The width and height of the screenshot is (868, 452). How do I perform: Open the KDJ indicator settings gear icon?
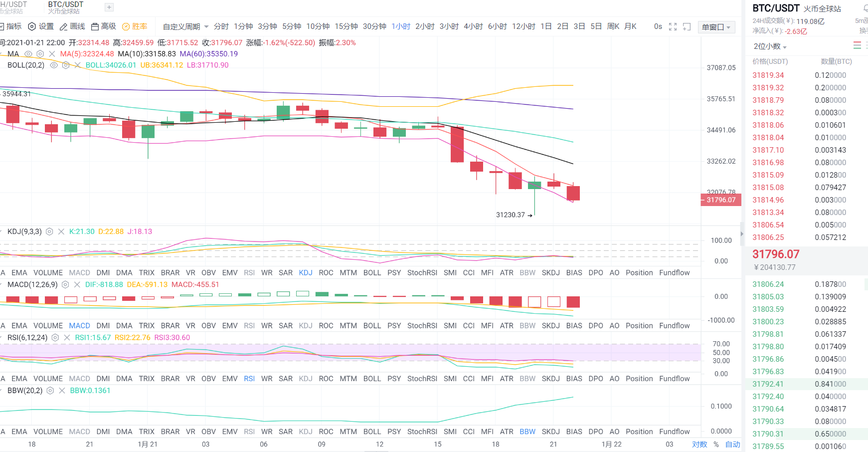coord(49,231)
